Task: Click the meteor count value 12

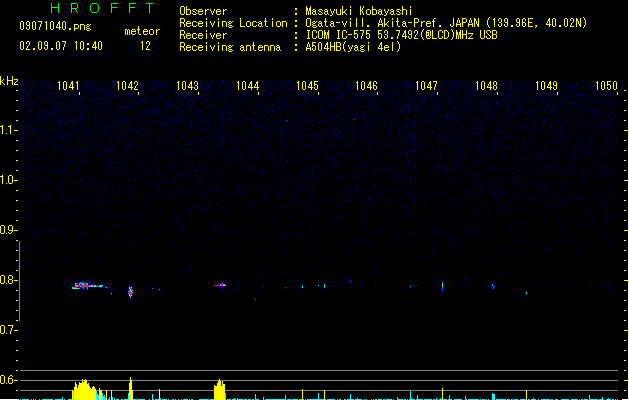Action: coord(145,46)
